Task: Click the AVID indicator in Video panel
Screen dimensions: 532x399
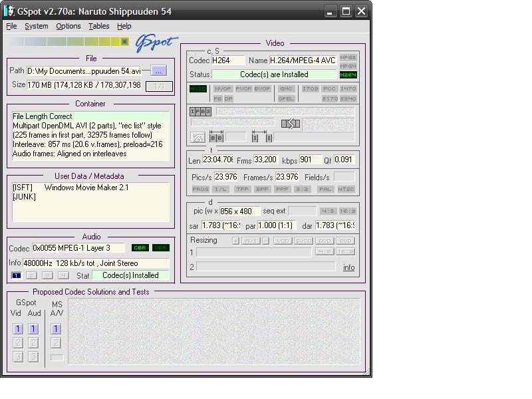Action: pos(198,88)
